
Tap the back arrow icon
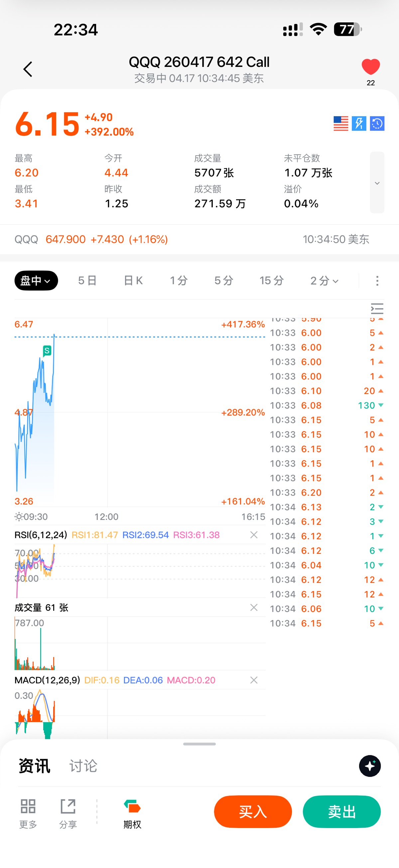pos(28,69)
